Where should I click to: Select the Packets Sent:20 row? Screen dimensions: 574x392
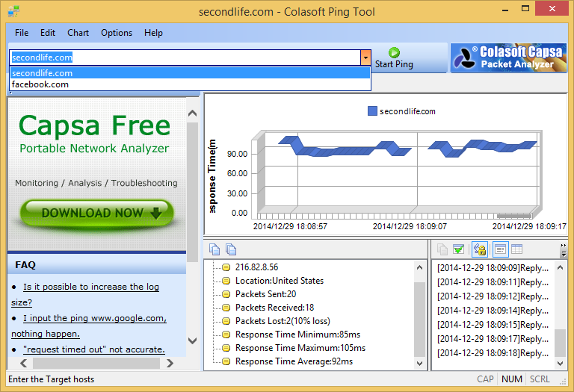(265, 294)
